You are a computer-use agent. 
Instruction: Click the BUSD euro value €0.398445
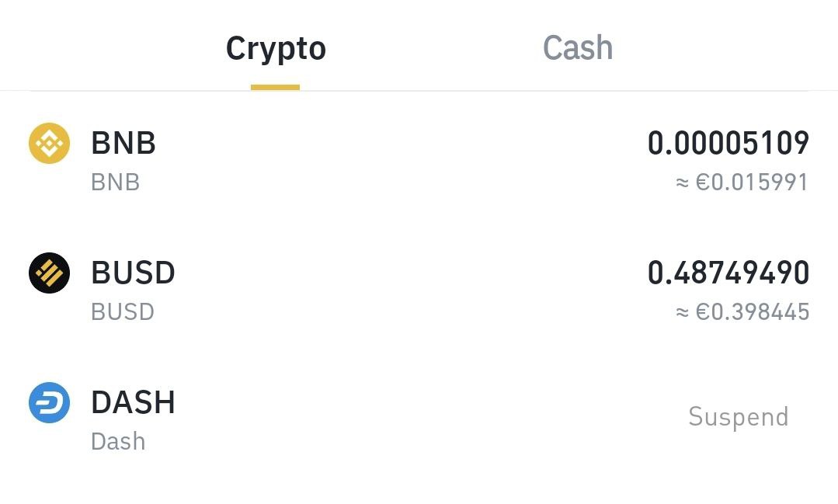click(753, 311)
